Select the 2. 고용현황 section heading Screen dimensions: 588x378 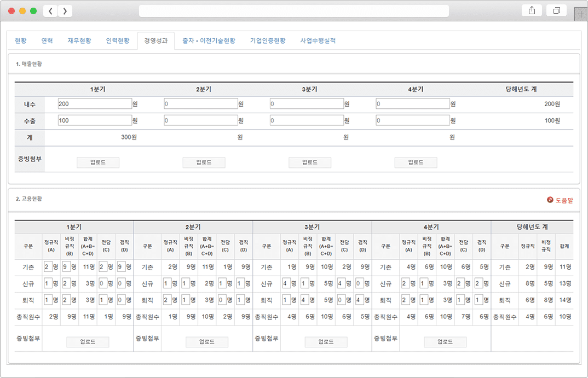coord(29,199)
